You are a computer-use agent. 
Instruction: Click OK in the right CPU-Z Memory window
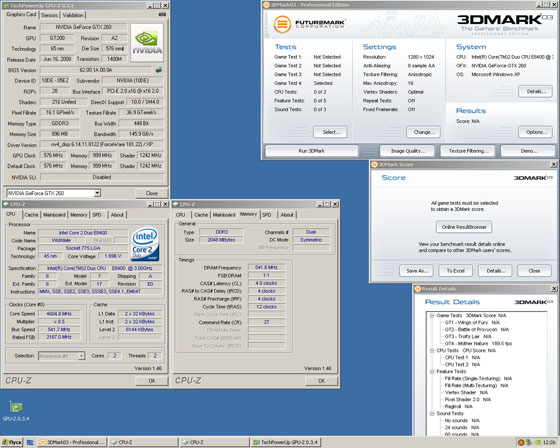point(321,381)
